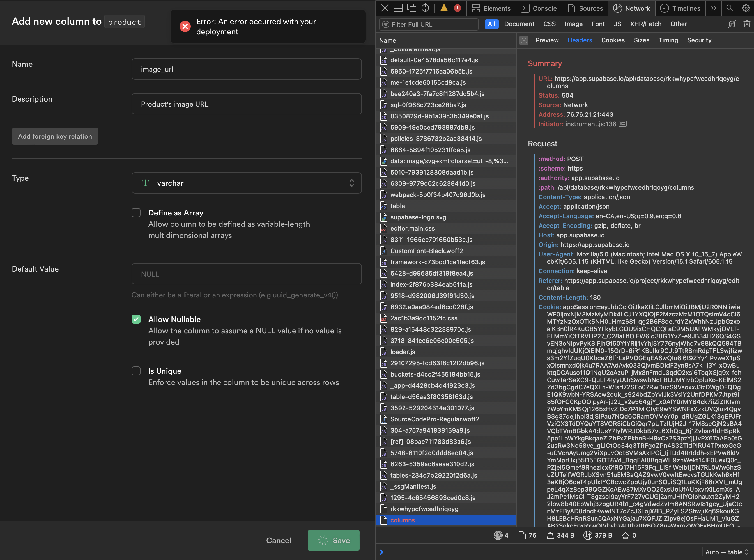Close the request detail pane
This screenshot has height=560, width=754.
click(524, 40)
